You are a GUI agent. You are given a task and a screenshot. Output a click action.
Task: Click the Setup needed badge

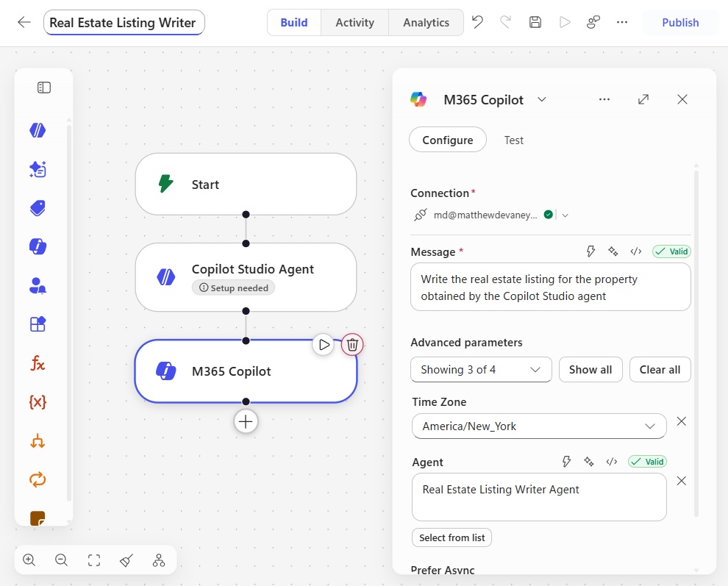point(234,288)
